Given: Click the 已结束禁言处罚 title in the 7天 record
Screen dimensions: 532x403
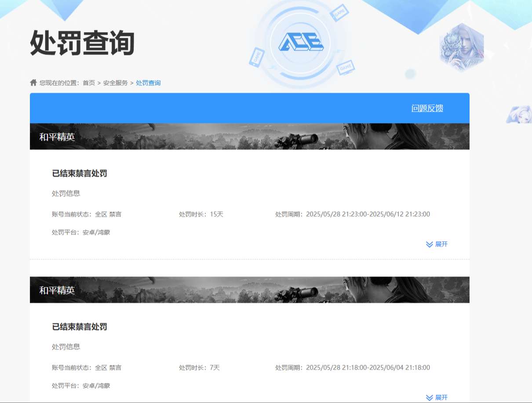Looking at the screenshot, I should [x=80, y=327].
